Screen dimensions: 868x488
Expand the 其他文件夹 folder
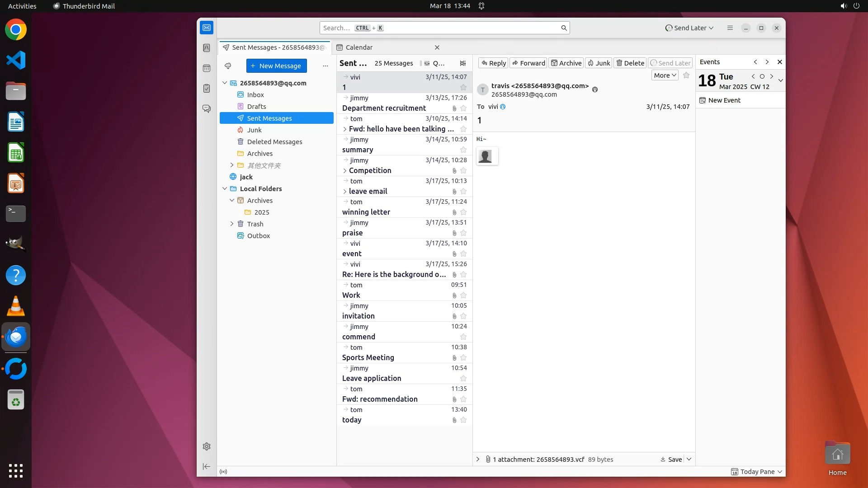(x=232, y=165)
